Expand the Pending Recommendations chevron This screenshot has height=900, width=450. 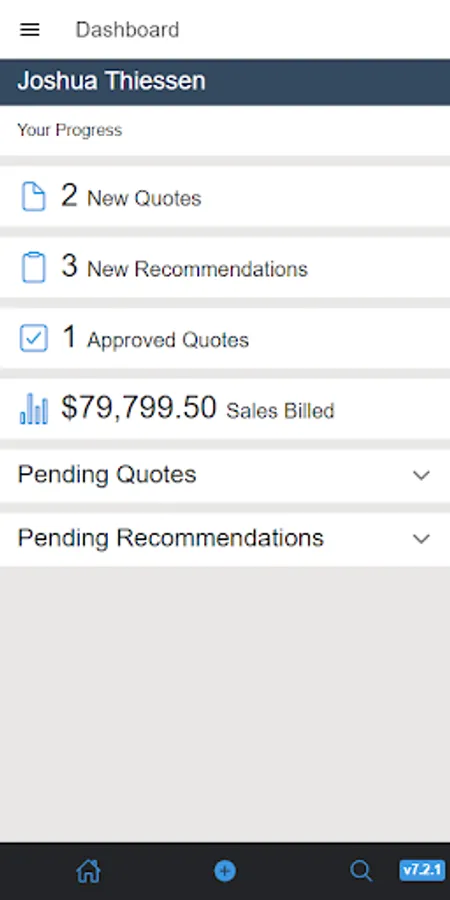pos(421,538)
